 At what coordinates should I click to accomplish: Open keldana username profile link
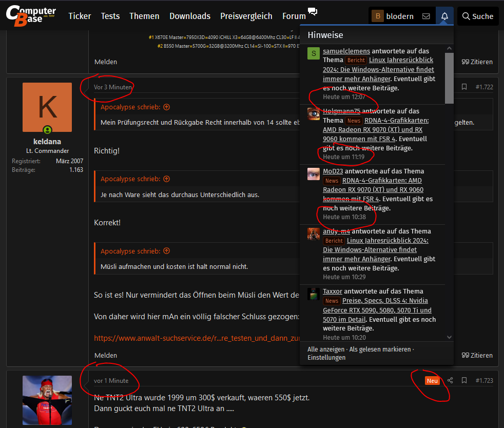(x=47, y=141)
